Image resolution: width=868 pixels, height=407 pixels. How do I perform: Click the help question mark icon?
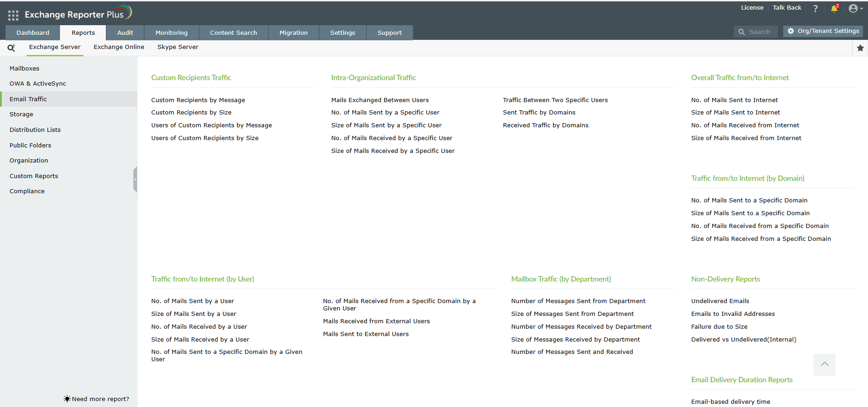pyautogui.click(x=815, y=8)
